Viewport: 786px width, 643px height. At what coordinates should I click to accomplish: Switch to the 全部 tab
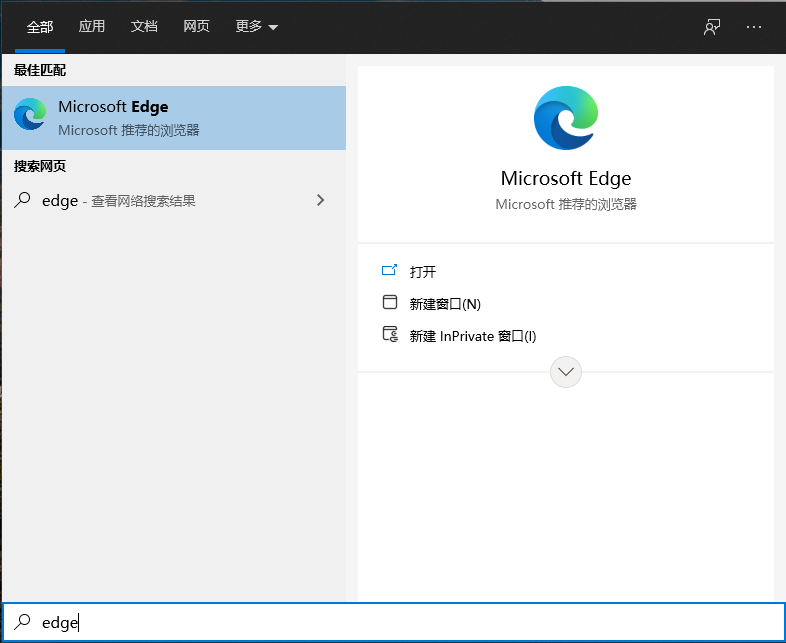(x=40, y=27)
